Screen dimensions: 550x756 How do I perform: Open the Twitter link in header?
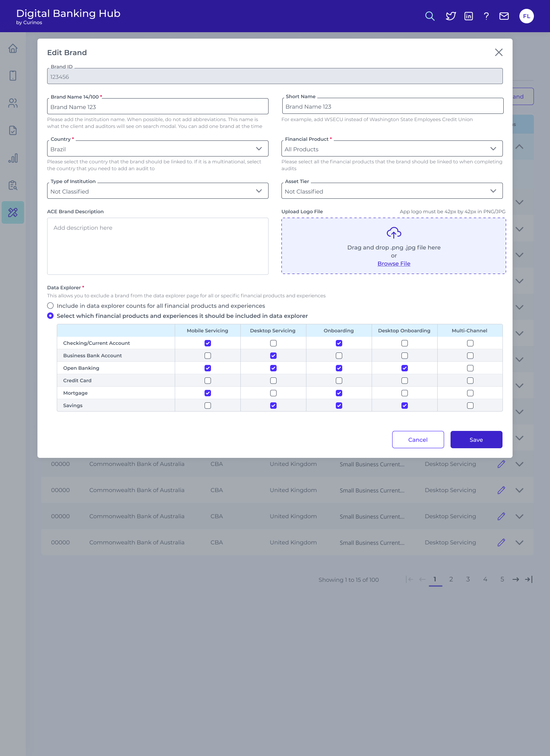pos(451,16)
